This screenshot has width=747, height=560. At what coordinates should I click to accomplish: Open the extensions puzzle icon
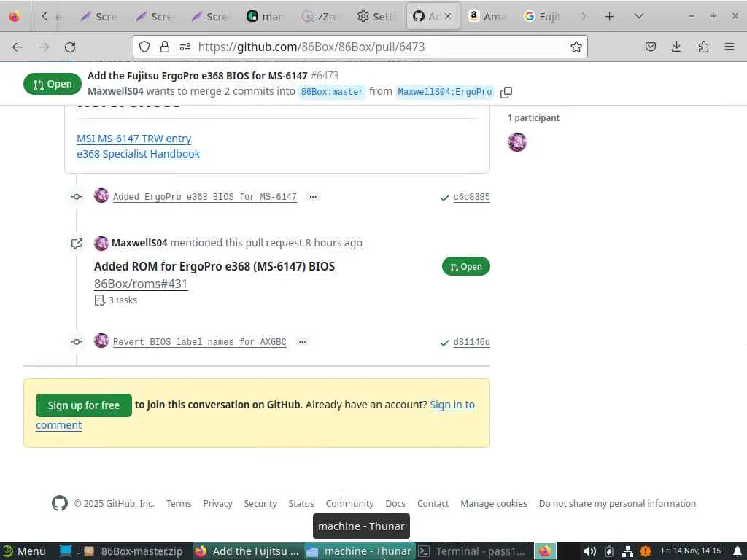pos(703,47)
